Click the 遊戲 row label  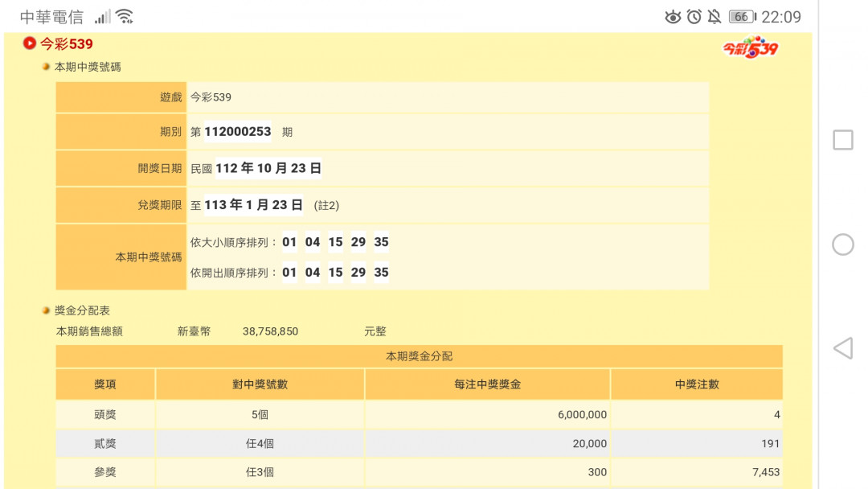171,97
